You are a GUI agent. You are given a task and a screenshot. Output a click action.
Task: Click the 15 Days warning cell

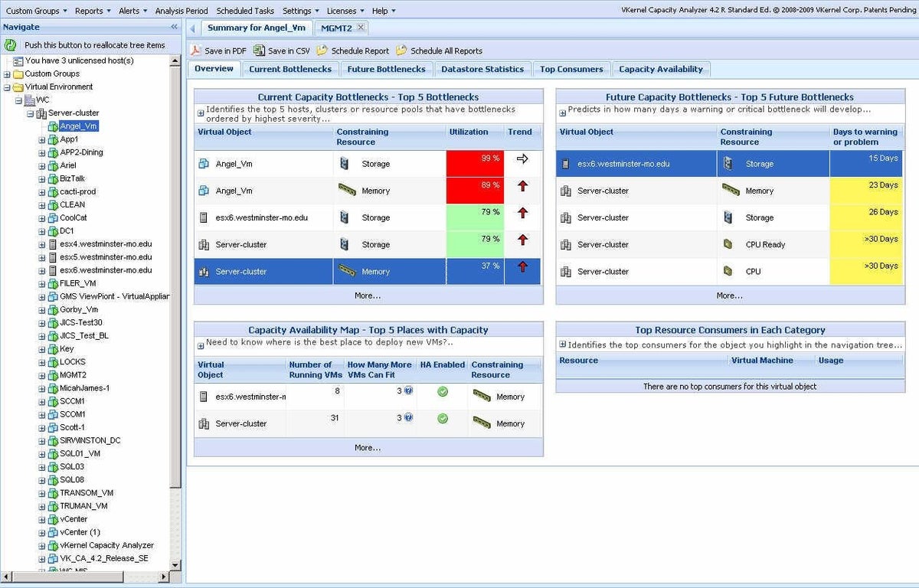coord(867,164)
